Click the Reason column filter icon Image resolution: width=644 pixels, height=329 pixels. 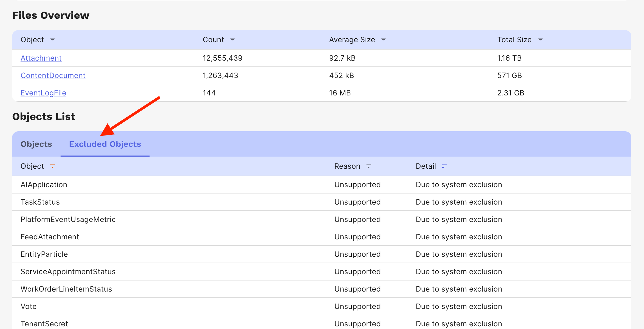(x=369, y=166)
